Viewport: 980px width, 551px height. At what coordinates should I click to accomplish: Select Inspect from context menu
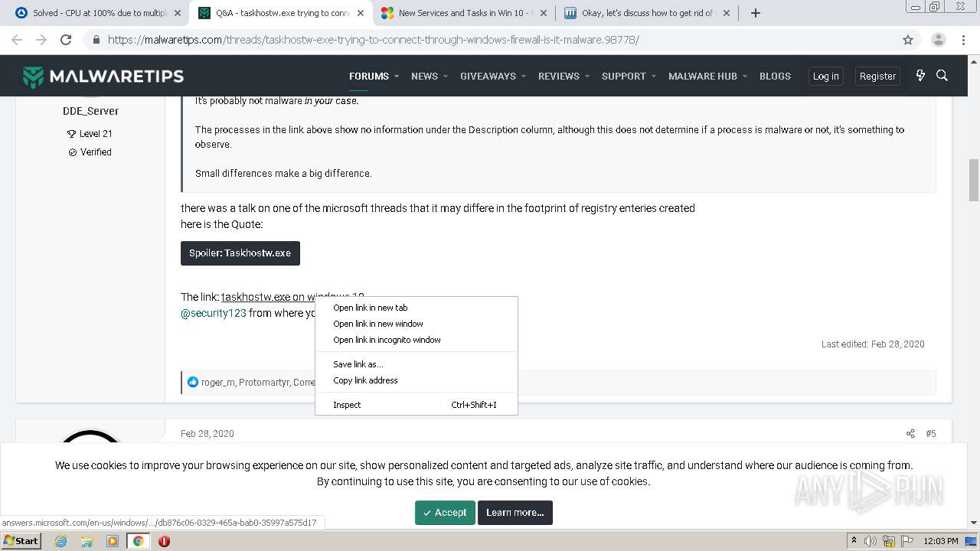tap(416, 405)
